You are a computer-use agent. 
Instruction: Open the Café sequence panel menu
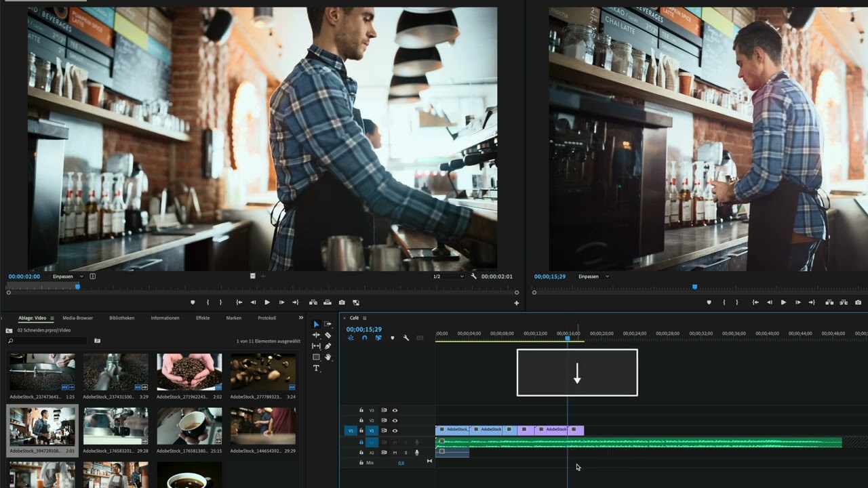[364, 317]
